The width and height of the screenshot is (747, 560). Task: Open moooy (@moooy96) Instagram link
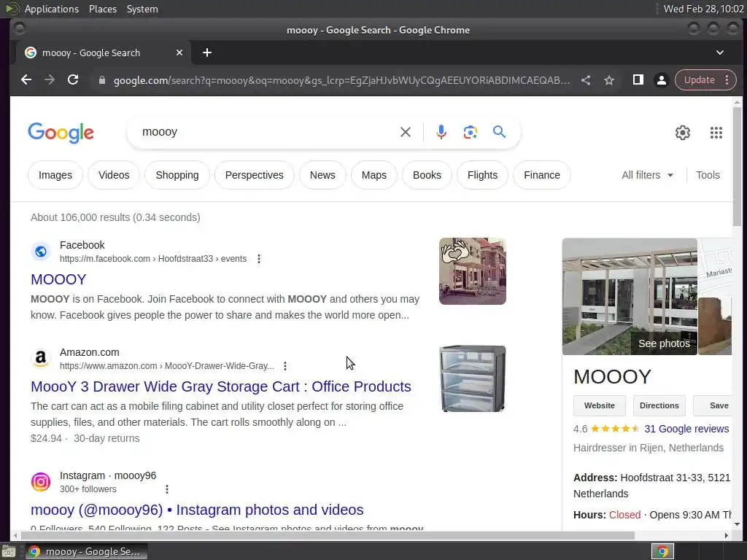[197, 510]
